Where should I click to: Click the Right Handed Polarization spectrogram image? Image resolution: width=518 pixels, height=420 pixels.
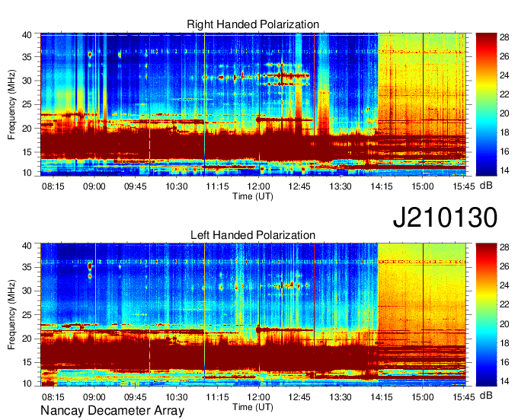pyautogui.click(x=253, y=104)
